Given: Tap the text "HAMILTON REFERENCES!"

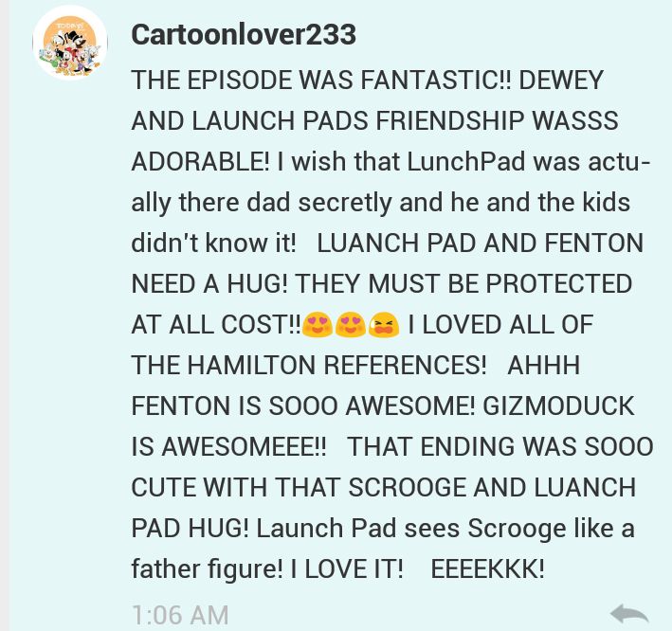Looking at the screenshot, I should 336,366.
